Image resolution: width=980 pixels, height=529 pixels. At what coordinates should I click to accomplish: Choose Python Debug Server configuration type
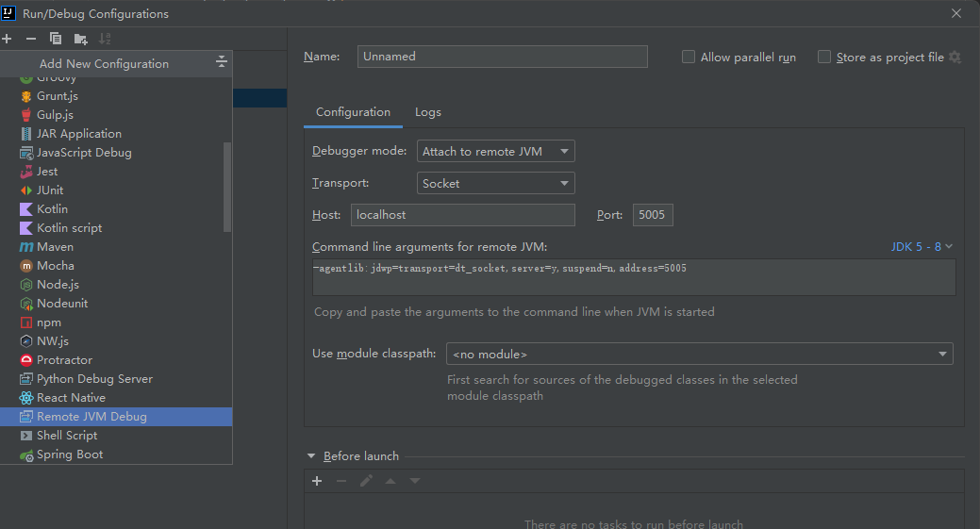point(116,378)
